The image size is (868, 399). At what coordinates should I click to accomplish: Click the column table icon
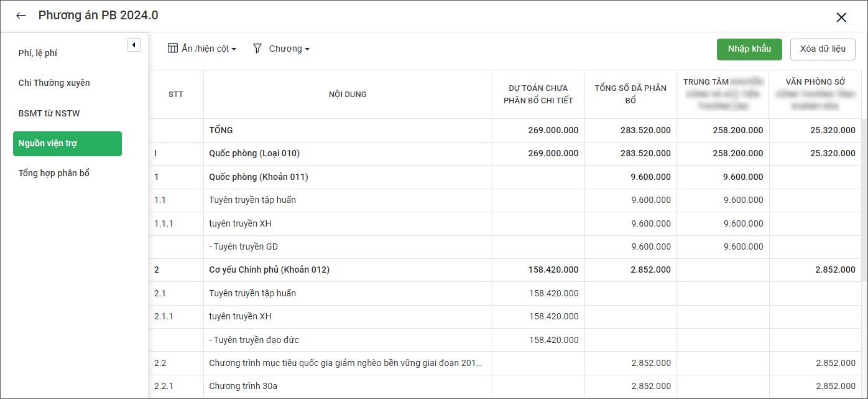[173, 49]
